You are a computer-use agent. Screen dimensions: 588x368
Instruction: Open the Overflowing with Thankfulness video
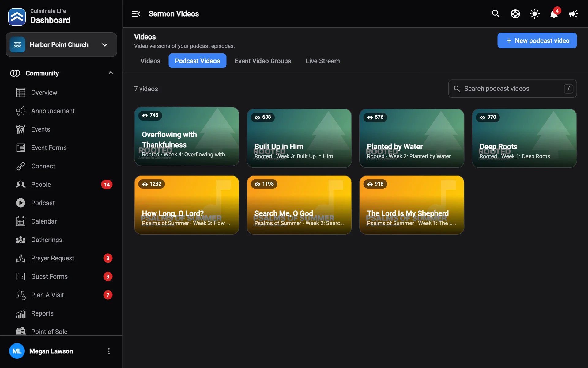[x=187, y=136]
